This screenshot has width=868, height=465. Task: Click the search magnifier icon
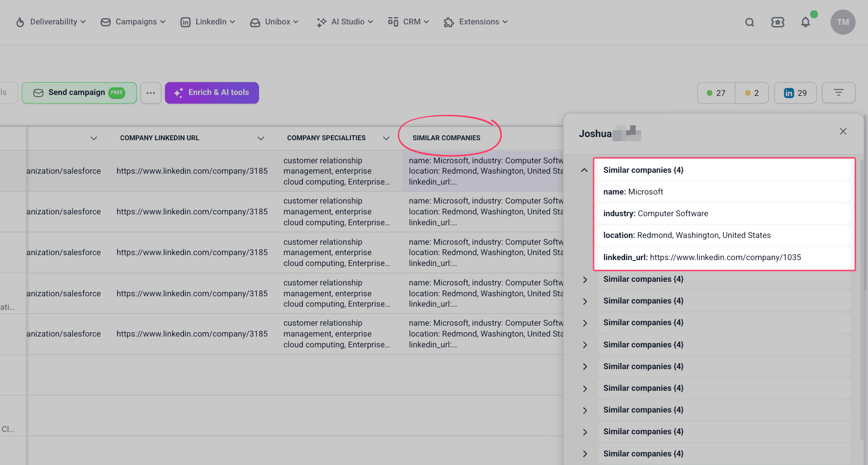point(750,22)
